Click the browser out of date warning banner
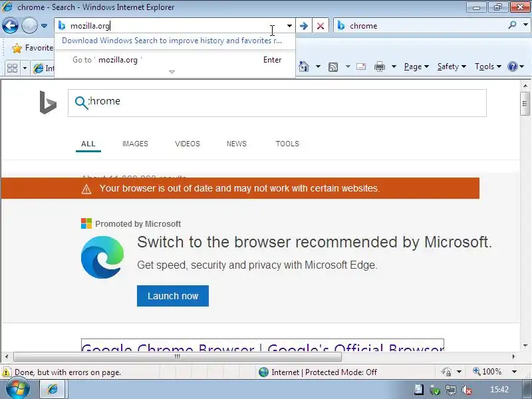This screenshot has height=399, width=532. tap(240, 188)
